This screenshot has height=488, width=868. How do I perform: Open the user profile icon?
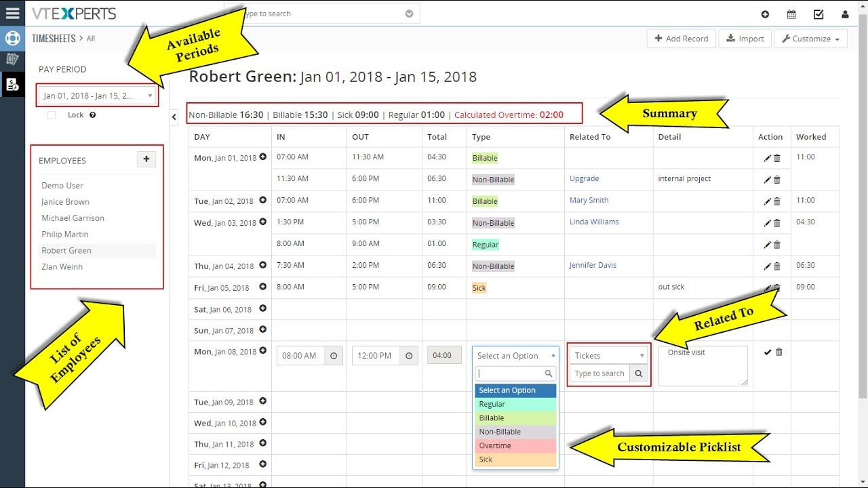pyautogui.click(x=845, y=14)
